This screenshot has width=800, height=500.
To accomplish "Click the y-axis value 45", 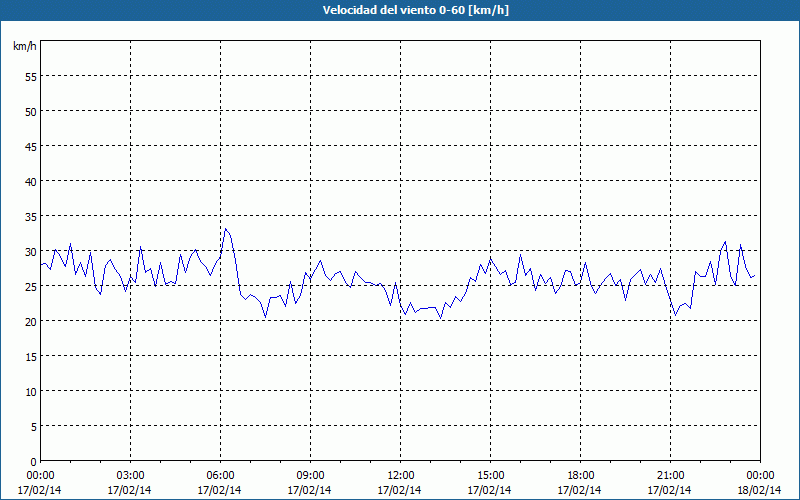I will [31, 147].
